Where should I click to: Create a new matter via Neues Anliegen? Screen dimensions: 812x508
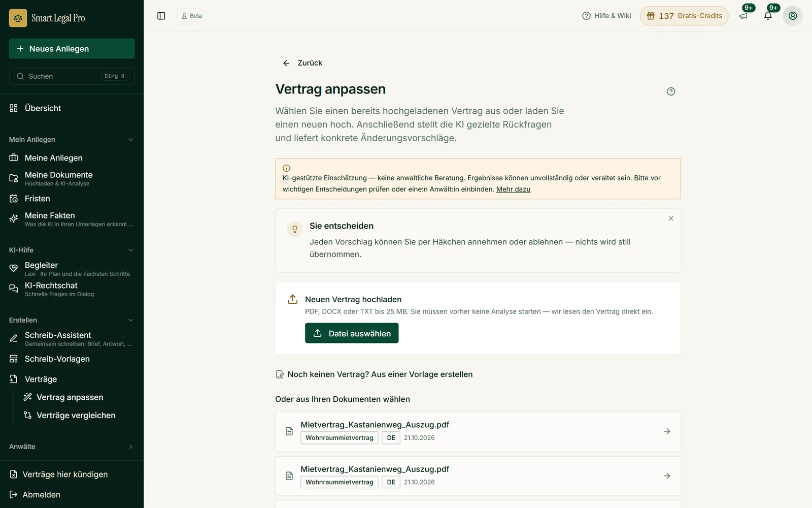(x=72, y=49)
